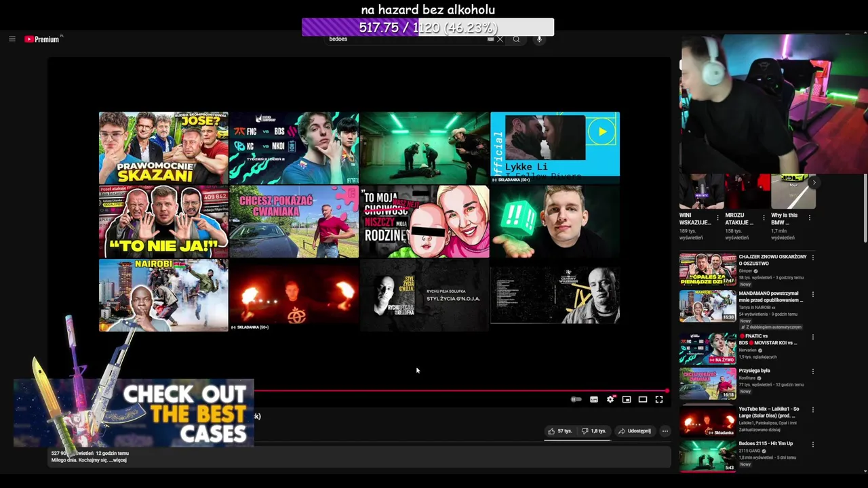Clear the search box with X

point(500,39)
